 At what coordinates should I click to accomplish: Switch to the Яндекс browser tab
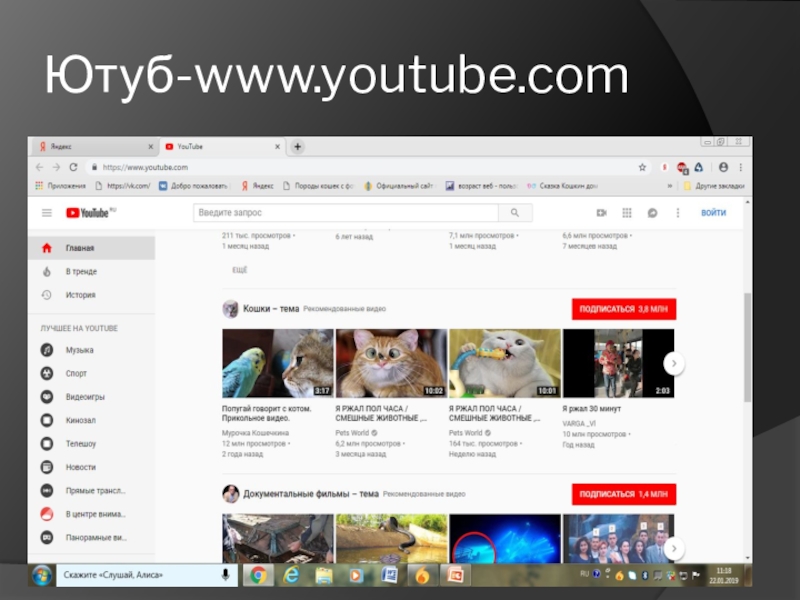click(x=90, y=147)
